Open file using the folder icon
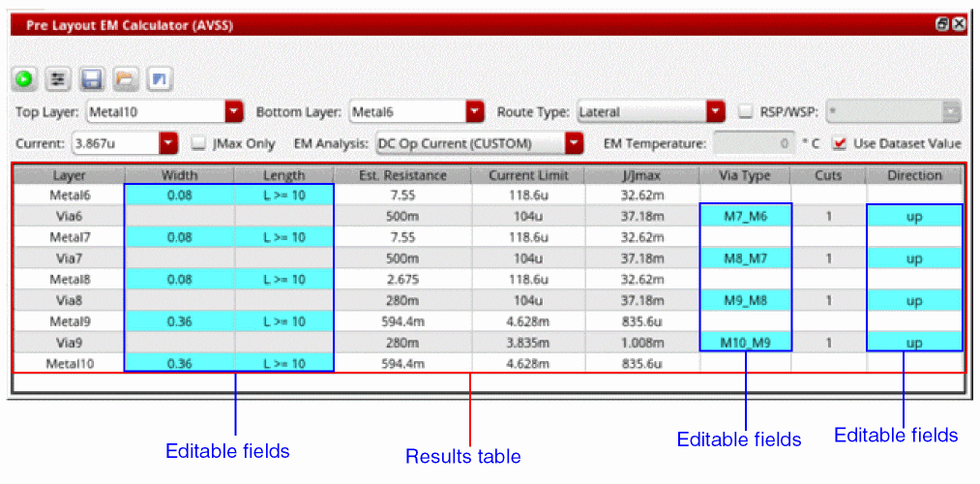 tap(126, 78)
